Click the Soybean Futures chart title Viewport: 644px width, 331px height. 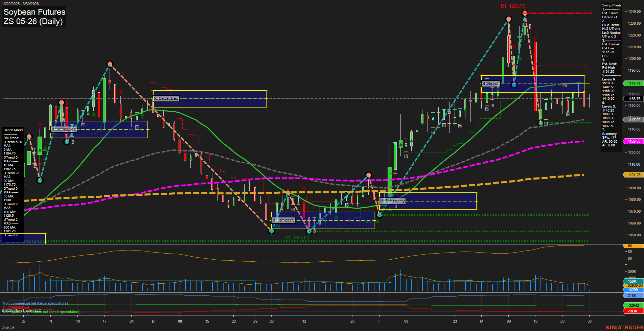[x=34, y=12]
